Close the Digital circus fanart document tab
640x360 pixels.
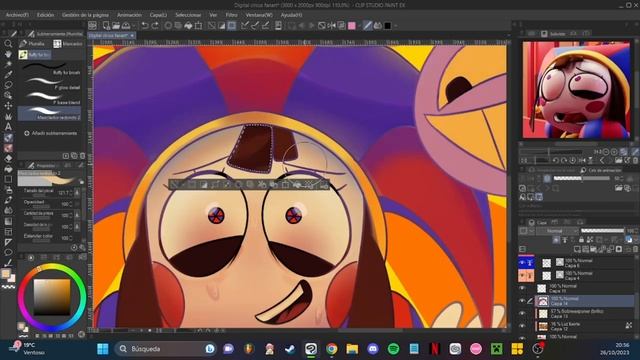coord(132,36)
